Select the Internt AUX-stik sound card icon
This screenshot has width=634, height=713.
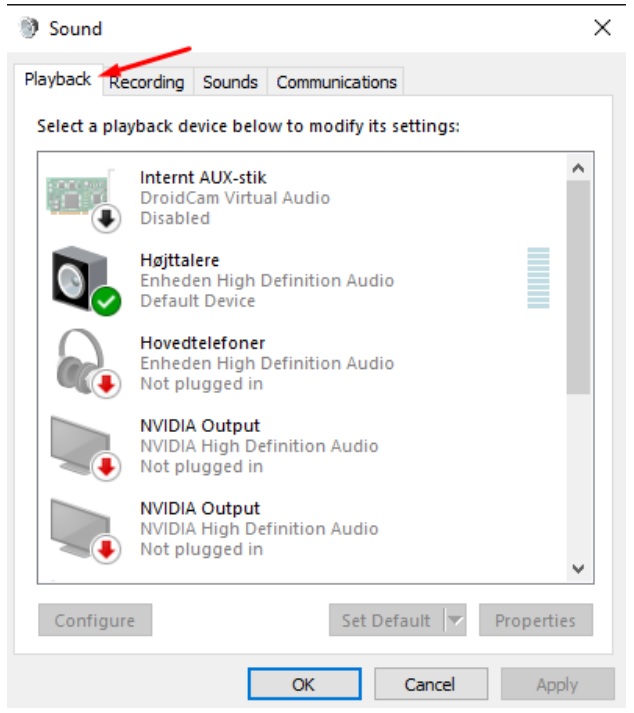[82, 197]
